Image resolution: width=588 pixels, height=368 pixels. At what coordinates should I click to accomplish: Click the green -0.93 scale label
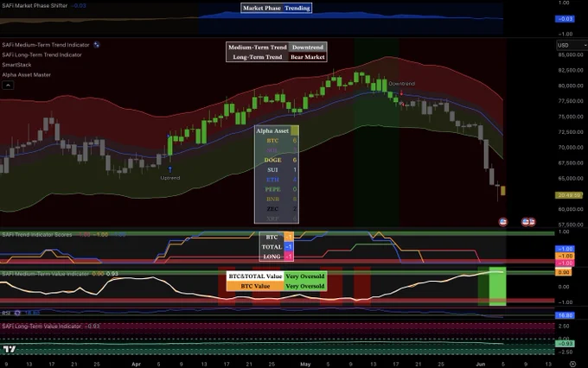[565, 343]
